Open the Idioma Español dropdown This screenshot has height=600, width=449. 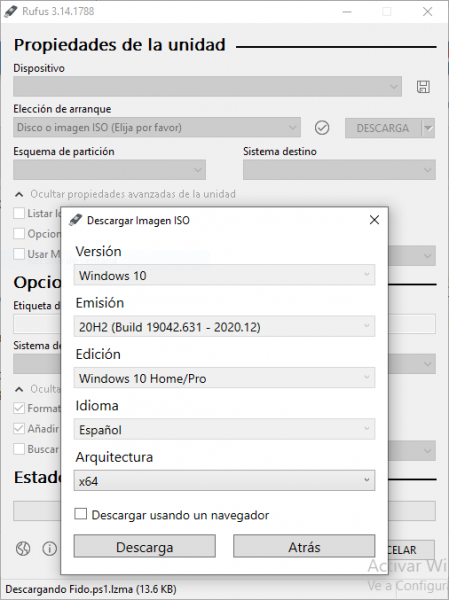pyautogui.click(x=224, y=429)
